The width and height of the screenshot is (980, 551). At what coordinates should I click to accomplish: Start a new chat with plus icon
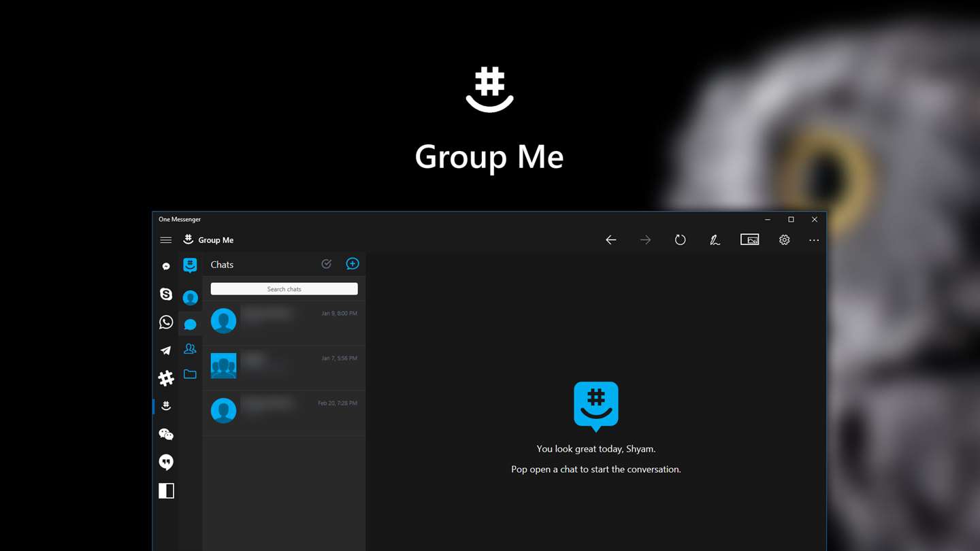coord(353,264)
